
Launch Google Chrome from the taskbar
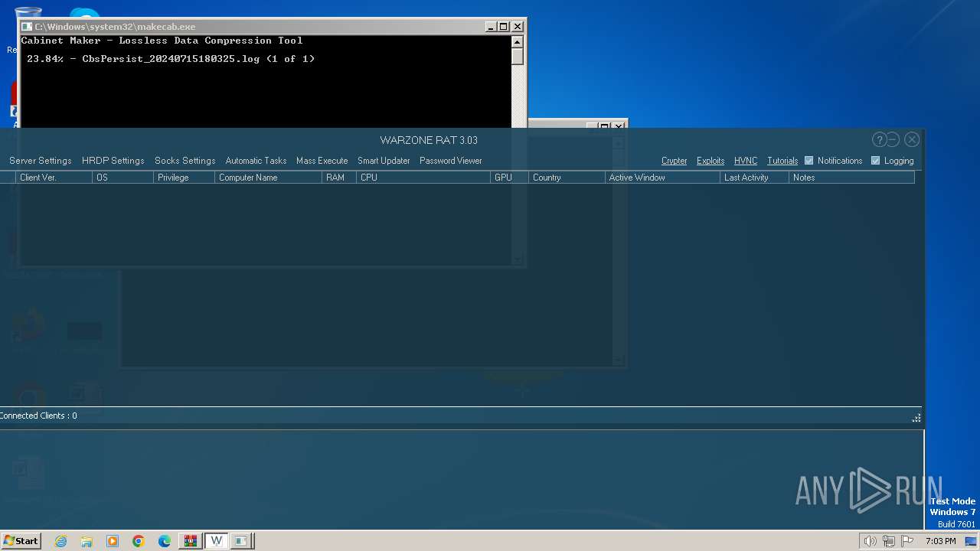(x=139, y=541)
